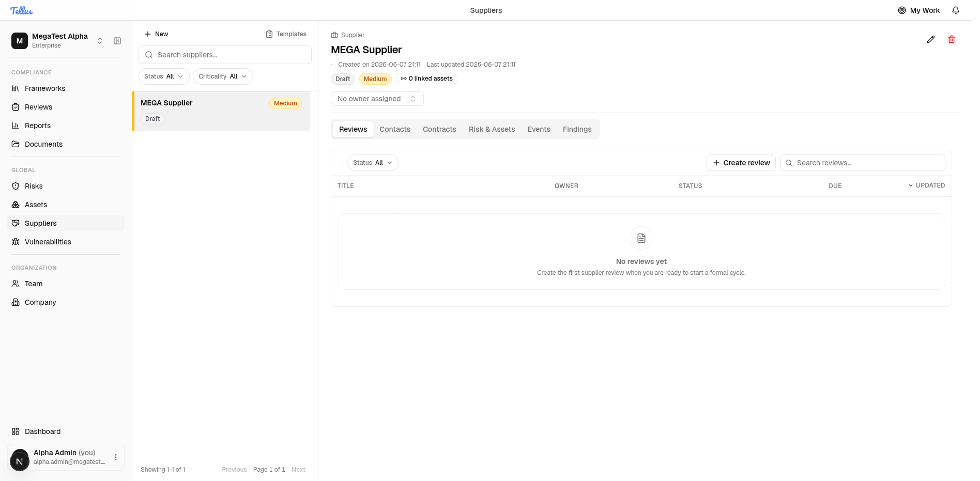Image resolution: width=980 pixels, height=481 pixels.
Task: Click the Team people icon
Action: click(16, 284)
